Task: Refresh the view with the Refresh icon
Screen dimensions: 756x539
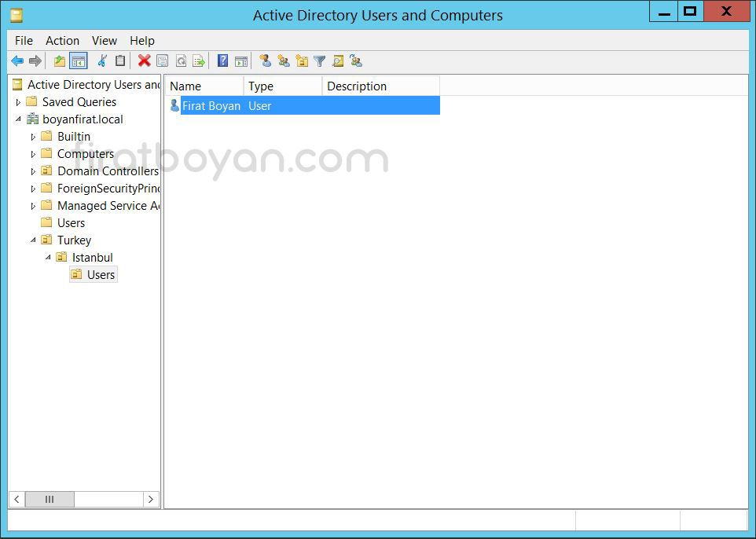Action: pyautogui.click(x=181, y=61)
